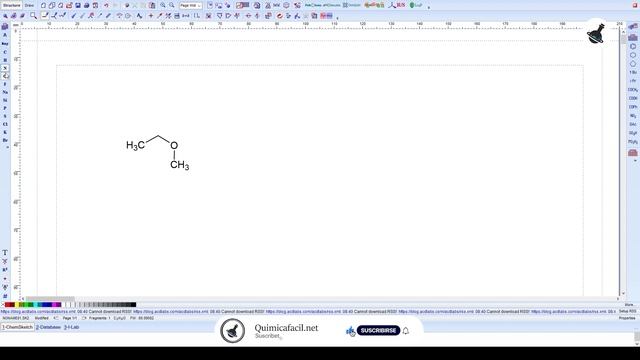Click the NONAME01.SK2 file name
Viewport: 640px width, 360px height.
[x=16, y=318]
